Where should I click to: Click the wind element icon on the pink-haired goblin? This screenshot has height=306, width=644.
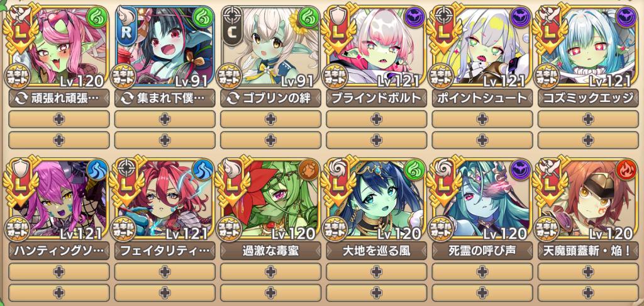point(97,19)
